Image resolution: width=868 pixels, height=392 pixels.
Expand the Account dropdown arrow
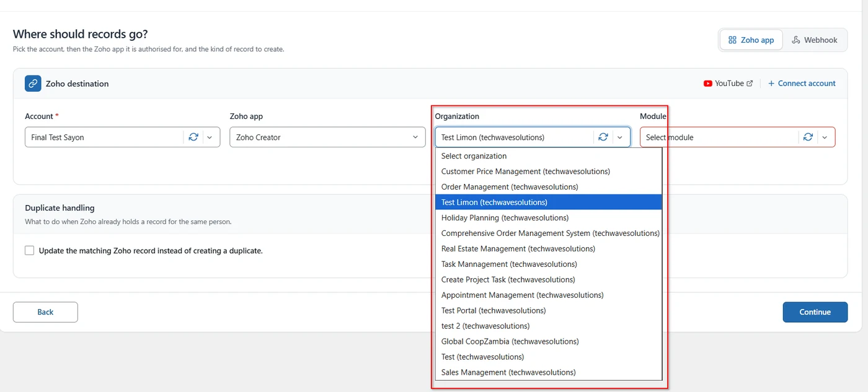pos(210,137)
